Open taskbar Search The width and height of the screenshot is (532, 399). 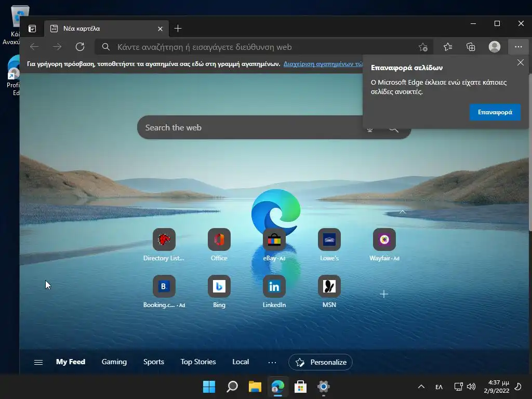tap(232, 387)
